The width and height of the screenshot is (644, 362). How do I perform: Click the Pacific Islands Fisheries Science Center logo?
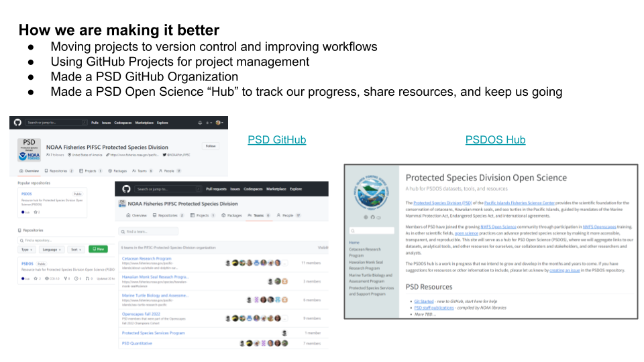371,192
